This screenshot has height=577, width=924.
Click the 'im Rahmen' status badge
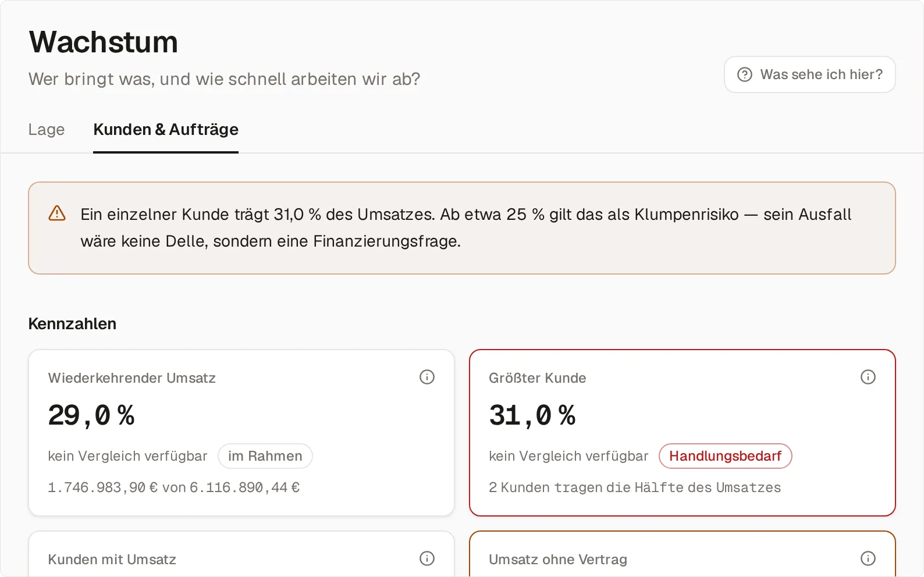pyautogui.click(x=265, y=456)
